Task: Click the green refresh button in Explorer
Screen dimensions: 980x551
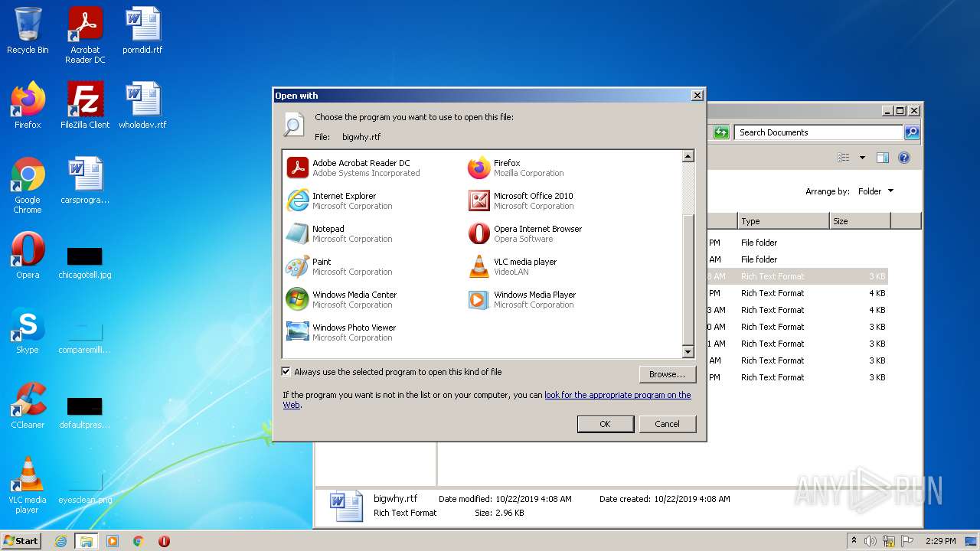Action: click(720, 132)
